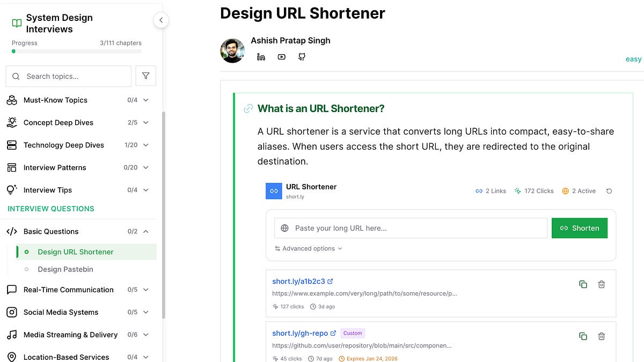Image resolution: width=644 pixels, height=362 pixels.
Task: Copy the short.ly/a1b2c3 link
Action: (x=583, y=284)
